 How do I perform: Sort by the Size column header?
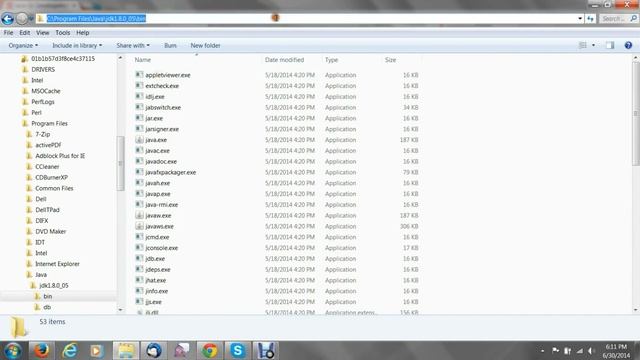[x=390, y=60]
